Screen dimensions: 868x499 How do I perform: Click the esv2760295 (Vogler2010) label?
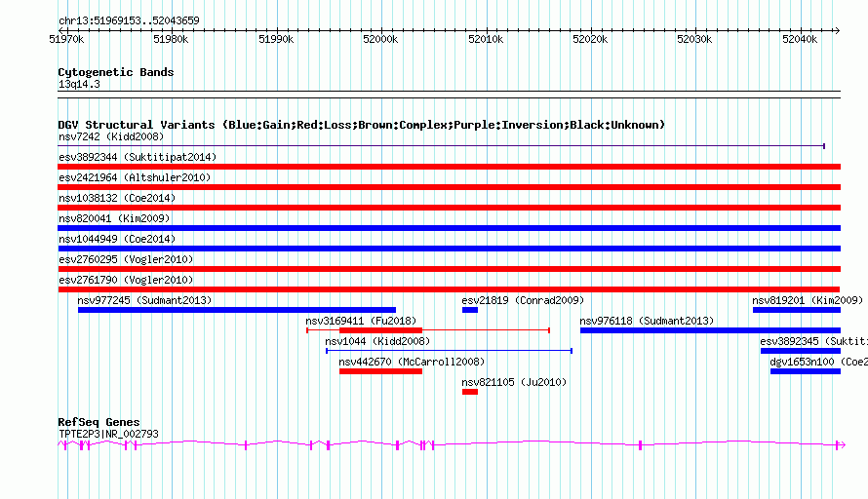(126, 259)
